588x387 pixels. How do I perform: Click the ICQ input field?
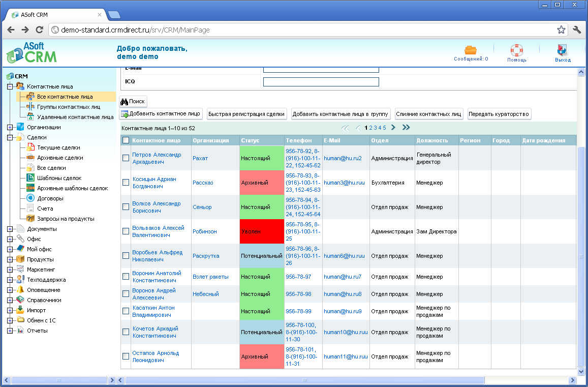[321, 81]
